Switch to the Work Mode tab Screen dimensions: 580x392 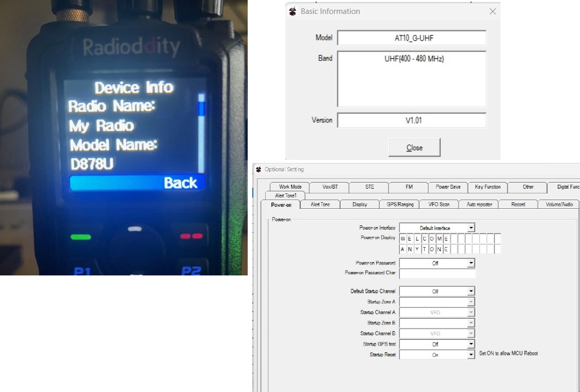coord(289,187)
